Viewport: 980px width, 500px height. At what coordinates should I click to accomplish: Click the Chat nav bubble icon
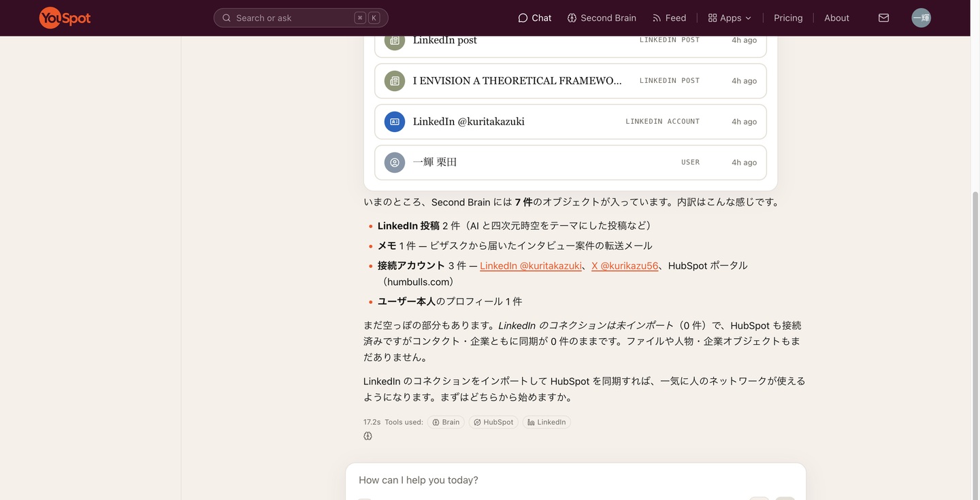point(523,18)
